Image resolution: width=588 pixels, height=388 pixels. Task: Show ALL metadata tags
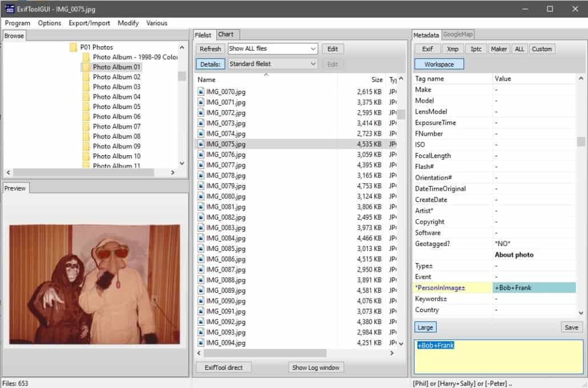tap(519, 48)
